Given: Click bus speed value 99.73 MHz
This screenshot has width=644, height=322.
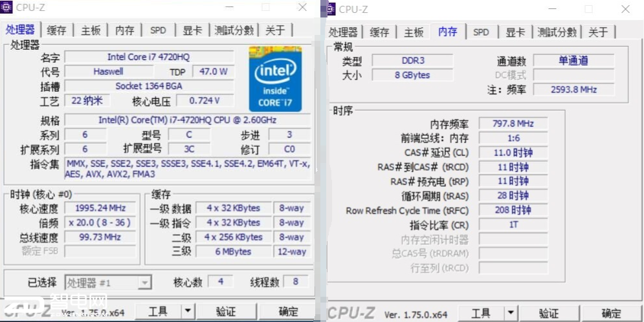Looking at the screenshot, I should tap(100, 237).
